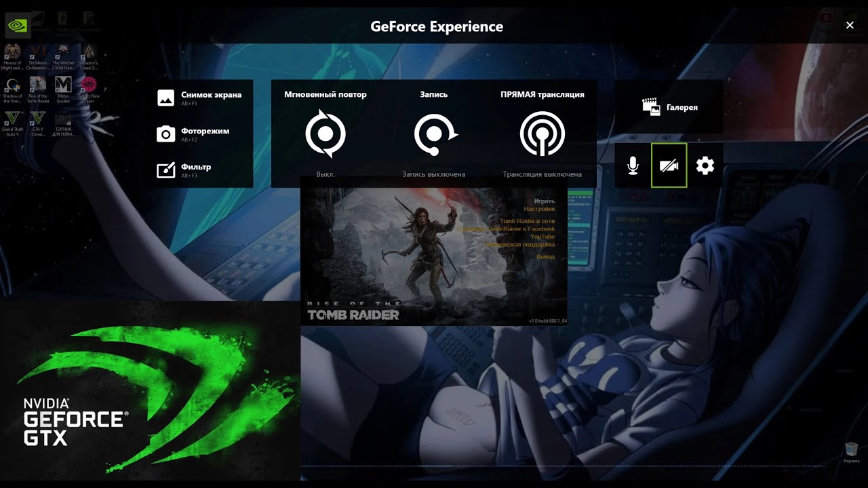The image size is (868, 488).
Task: Open the Фильтр game filter
Action: tap(185, 169)
